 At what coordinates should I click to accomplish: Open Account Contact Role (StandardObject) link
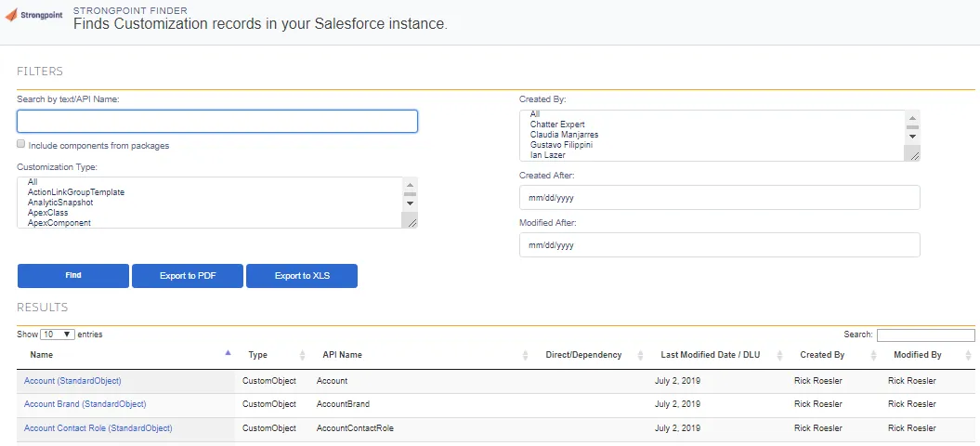click(98, 427)
